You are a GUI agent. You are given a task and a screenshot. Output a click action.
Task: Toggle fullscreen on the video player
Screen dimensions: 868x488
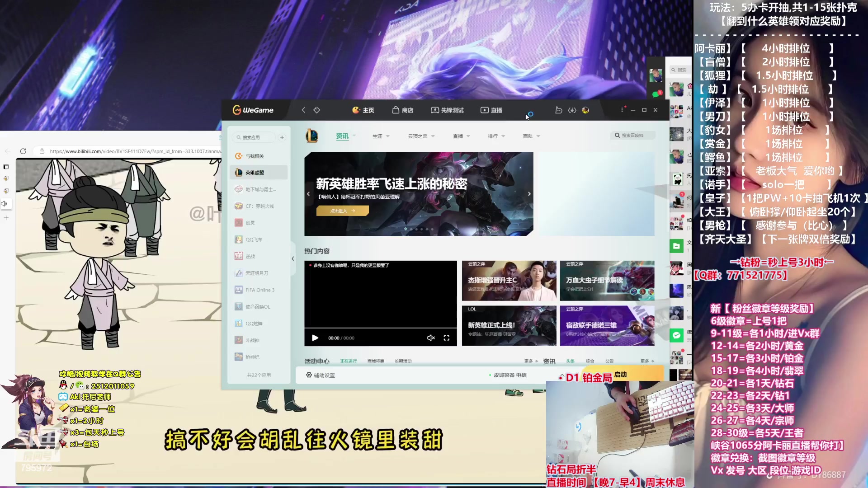tap(446, 338)
